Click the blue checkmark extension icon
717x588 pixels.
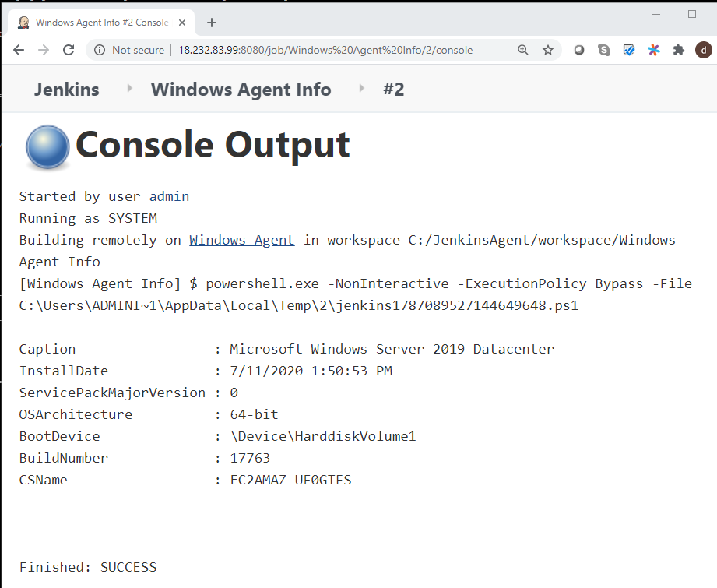[629, 50]
